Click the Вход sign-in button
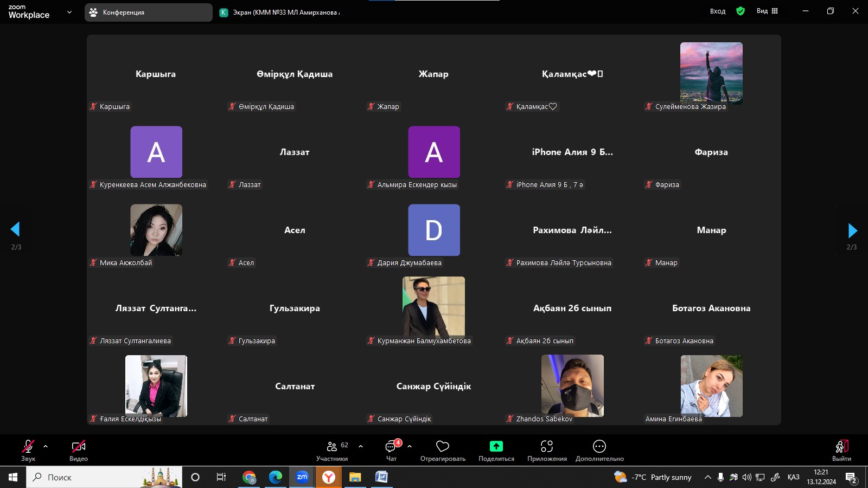 [717, 11]
